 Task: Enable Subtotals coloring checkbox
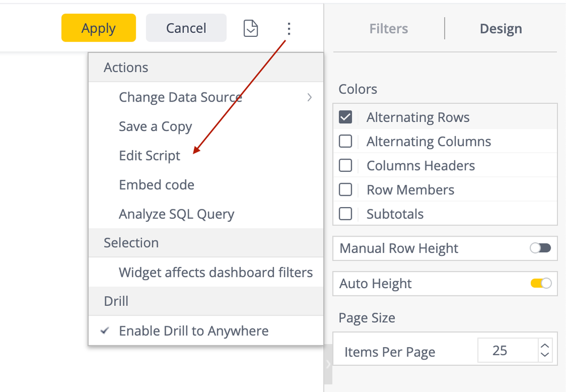pos(345,214)
